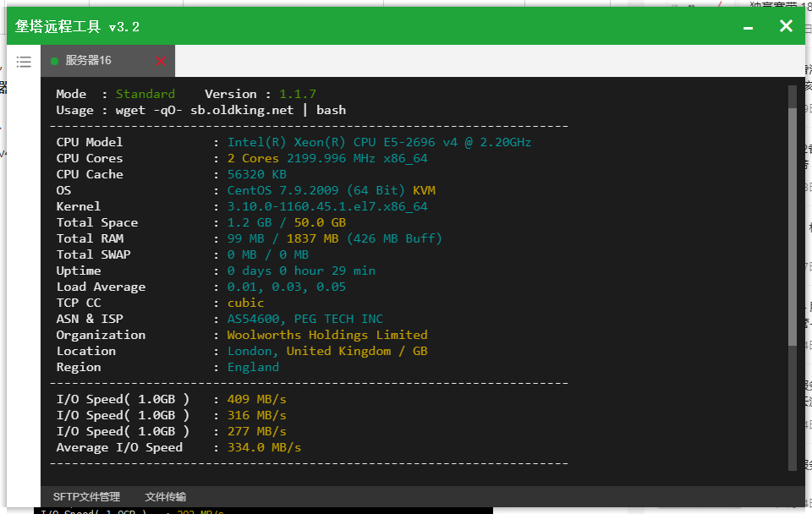This screenshot has height=514, width=812.
Task: Click the scrollbar track below the thumb
Action: click(793, 406)
